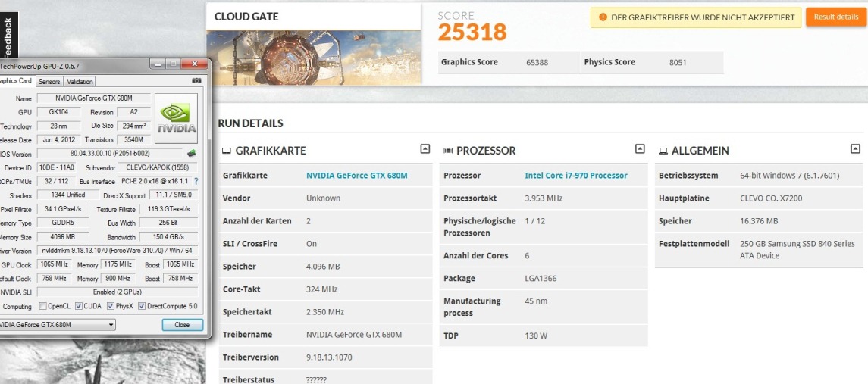The height and width of the screenshot is (384, 868).
Task: Open the NVIDIA GeForce GTX 680M link
Action: pyautogui.click(x=356, y=176)
